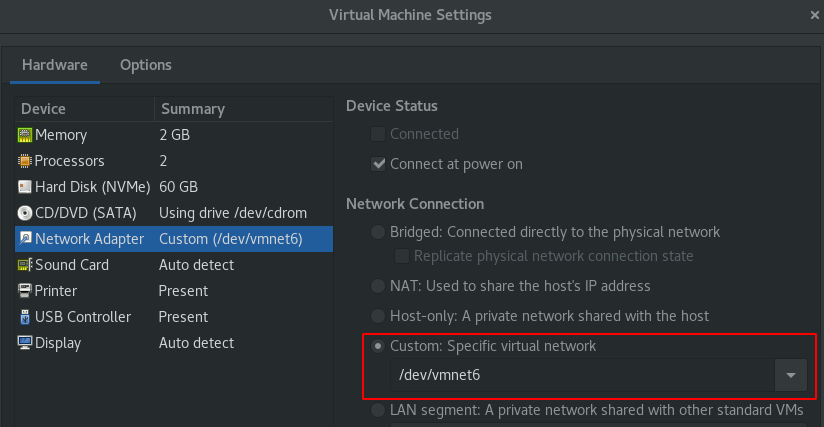Select the Sound Card icon
The height and width of the screenshot is (427, 824).
click(x=25, y=265)
